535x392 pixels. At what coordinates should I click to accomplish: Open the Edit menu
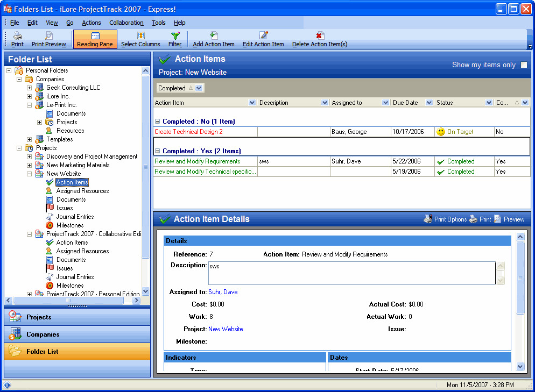pyautogui.click(x=32, y=23)
